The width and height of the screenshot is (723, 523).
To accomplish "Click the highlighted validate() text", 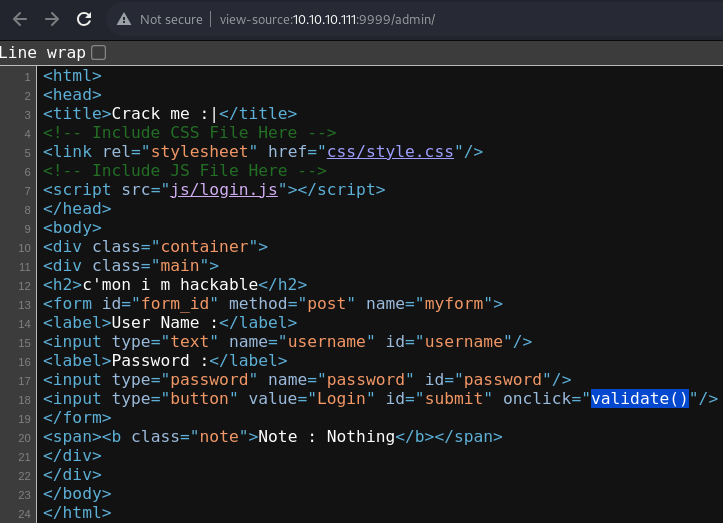I will tap(640, 398).
